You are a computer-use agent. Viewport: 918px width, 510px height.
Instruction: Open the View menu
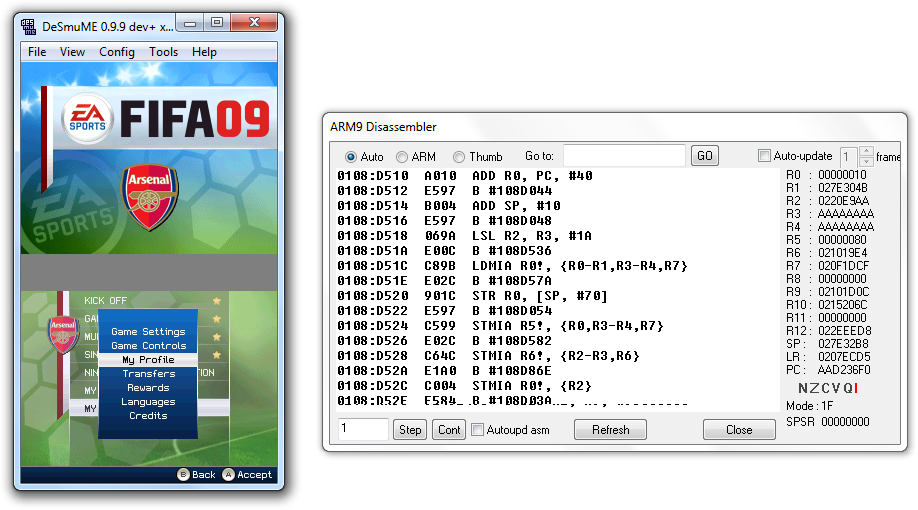[73, 52]
